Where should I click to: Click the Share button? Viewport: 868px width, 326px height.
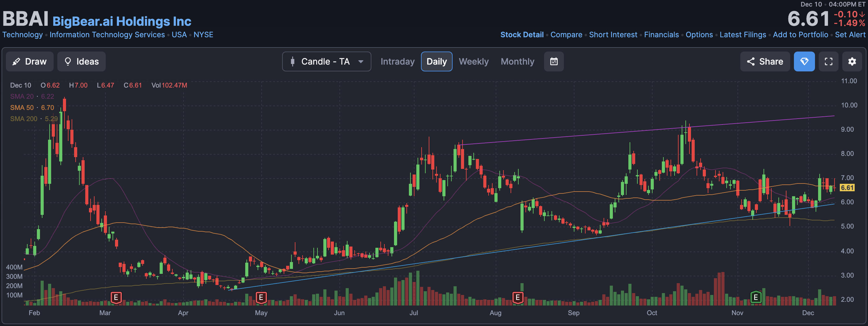point(765,61)
